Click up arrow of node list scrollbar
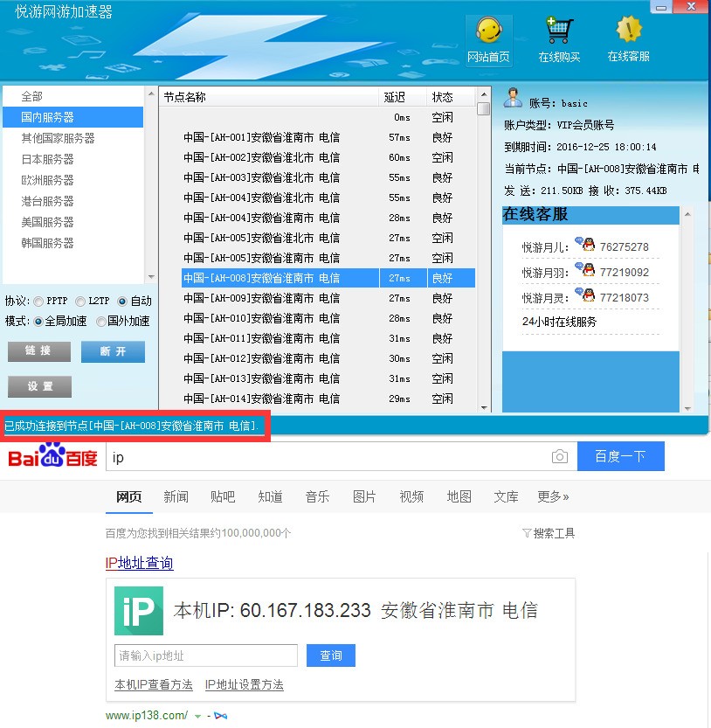 (x=484, y=94)
